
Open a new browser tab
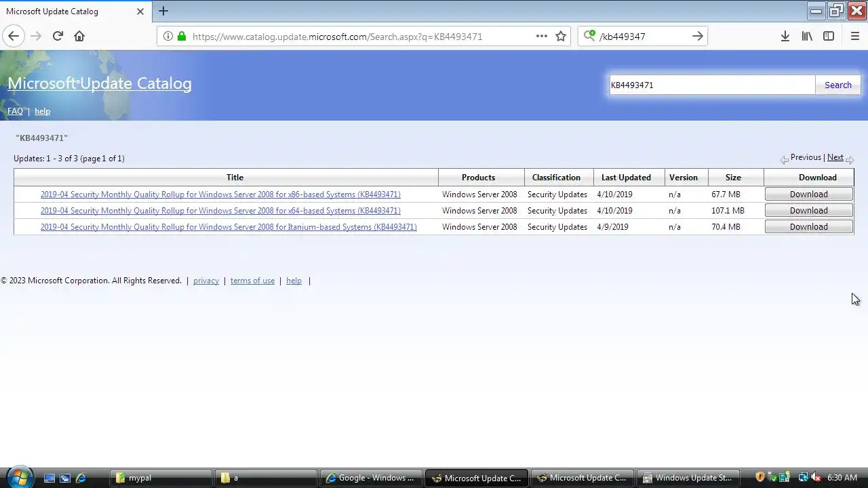tap(163, 11)
